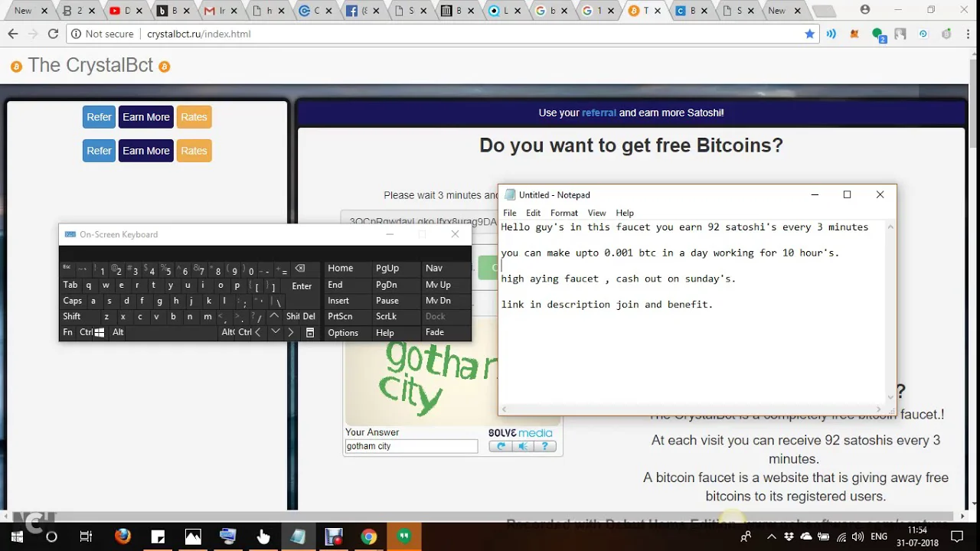Toggle Caps lock on On-Screen Keyboard
Screen dimensions: 980x551
(x=73, y=301)
